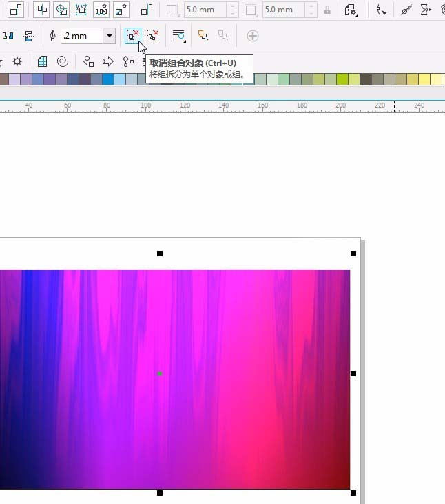Click the circle target with square icon
Screen dimensions: 445x504
click(61, 10)
